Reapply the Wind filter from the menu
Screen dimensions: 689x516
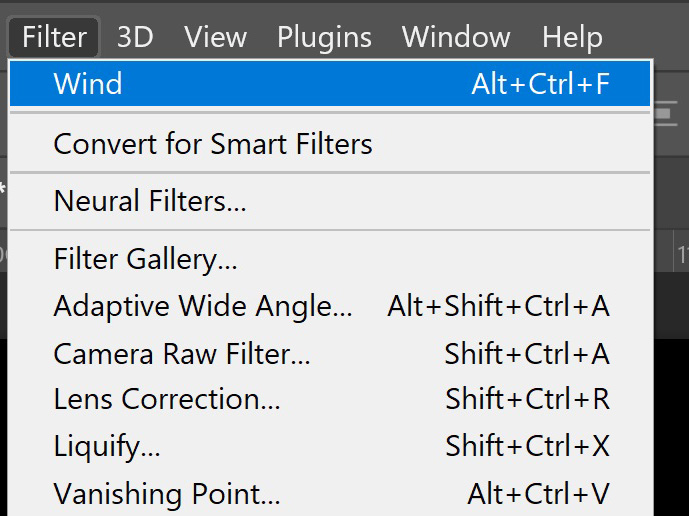point(330,84)
